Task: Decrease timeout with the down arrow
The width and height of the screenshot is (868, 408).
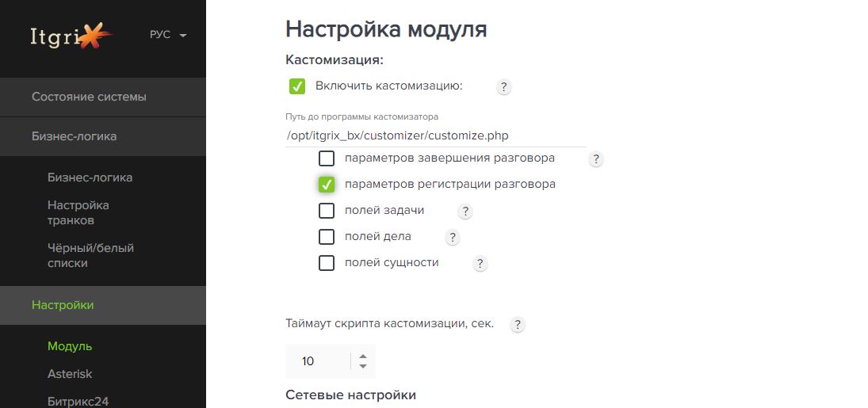Action: click(362, 366)
